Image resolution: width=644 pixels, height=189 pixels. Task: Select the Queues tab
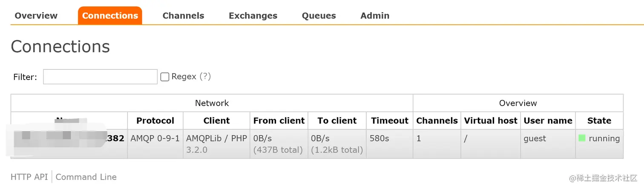coord(319,16)
